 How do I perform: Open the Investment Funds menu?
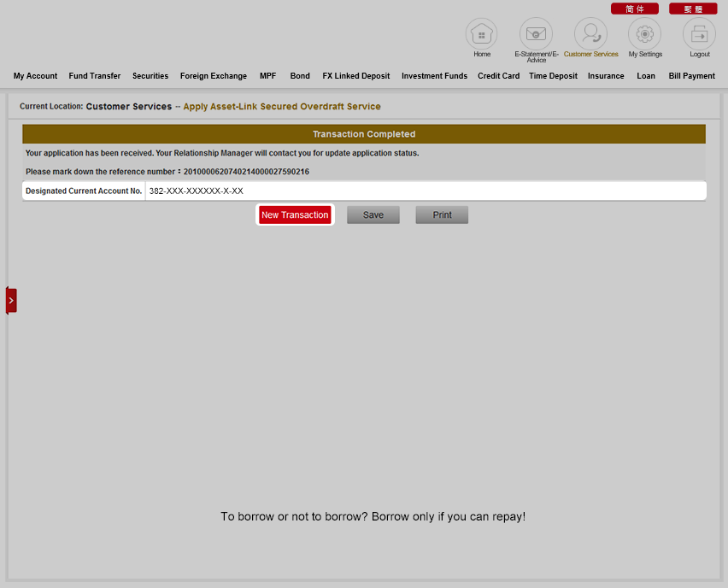pos(434,76)
